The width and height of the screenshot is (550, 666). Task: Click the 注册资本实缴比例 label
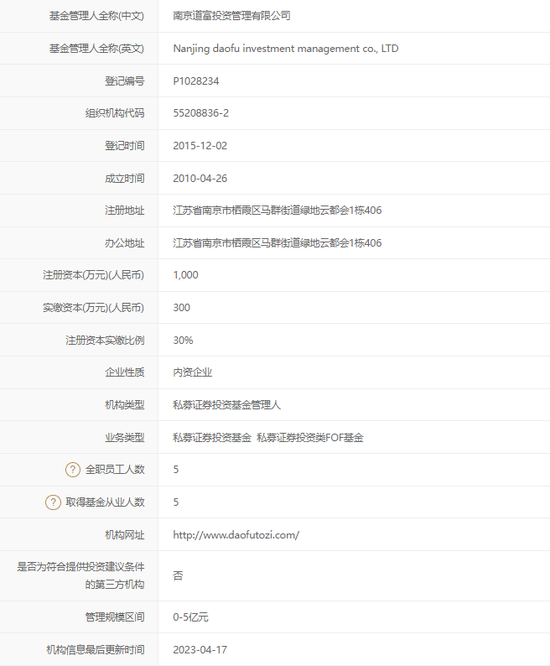pyautogui.click(x=105, y=340)
